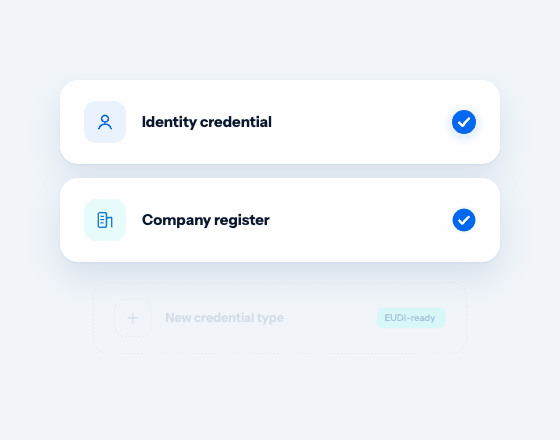Click the 'New credential type' label

click(x=225, y=318)
